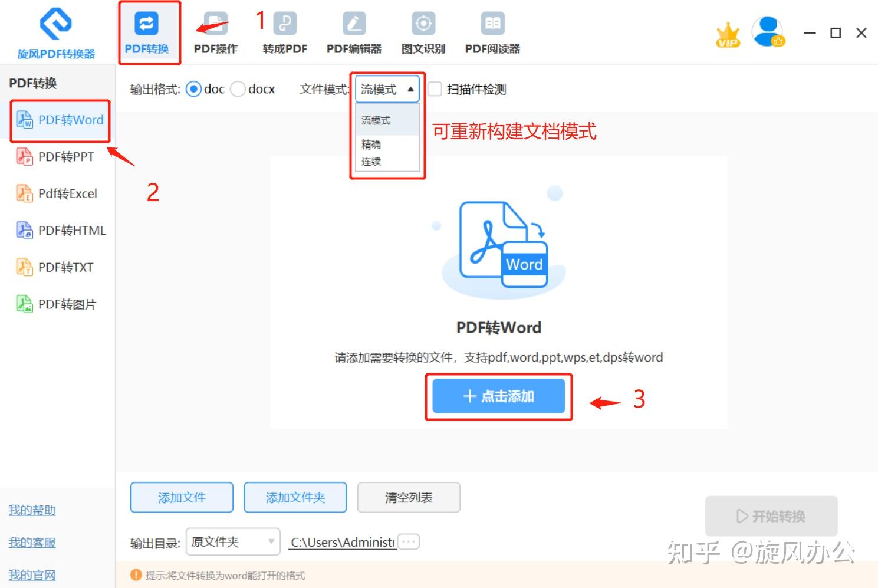Open the user account avatar
Image resolution: width=878 pixels, height=588 pixels.
(x=768, y=32)
